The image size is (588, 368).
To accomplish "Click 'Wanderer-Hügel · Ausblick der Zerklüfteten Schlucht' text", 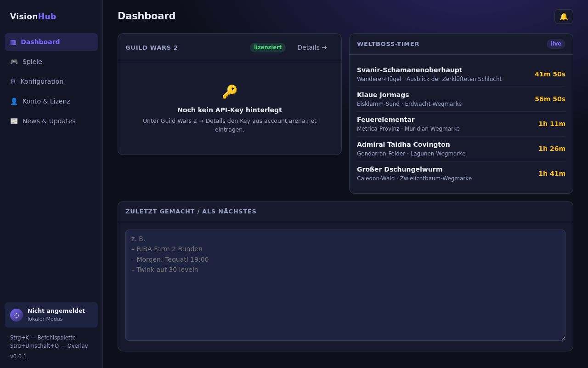I will [x=429, y=79].
